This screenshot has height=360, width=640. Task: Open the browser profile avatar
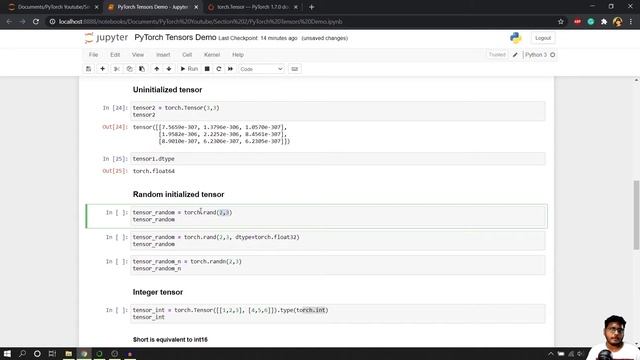618,22
